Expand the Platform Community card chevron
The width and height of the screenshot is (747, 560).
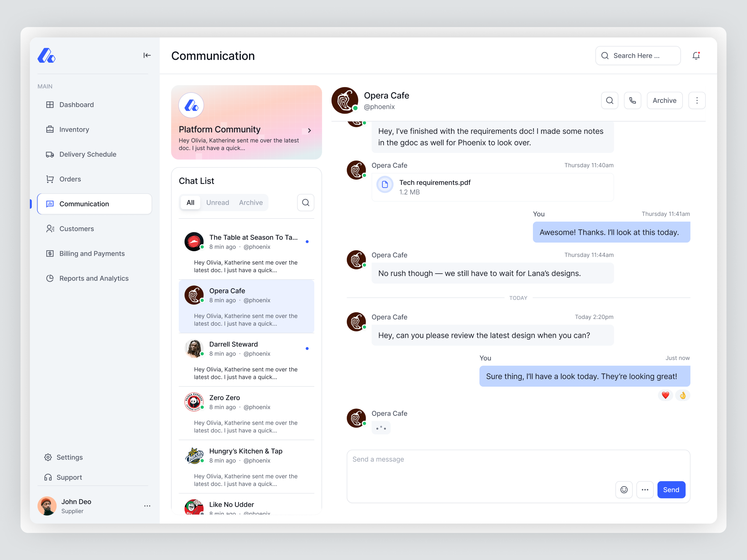pos(309,130)
